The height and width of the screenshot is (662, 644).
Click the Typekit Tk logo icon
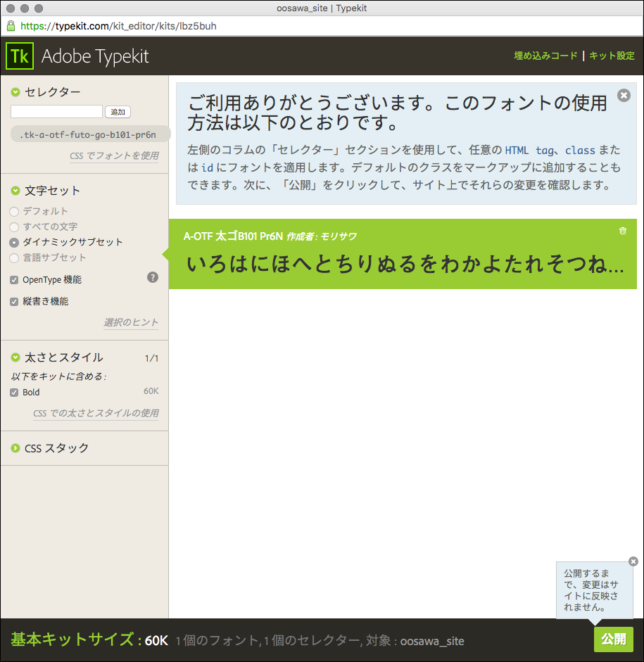[20, 56]
